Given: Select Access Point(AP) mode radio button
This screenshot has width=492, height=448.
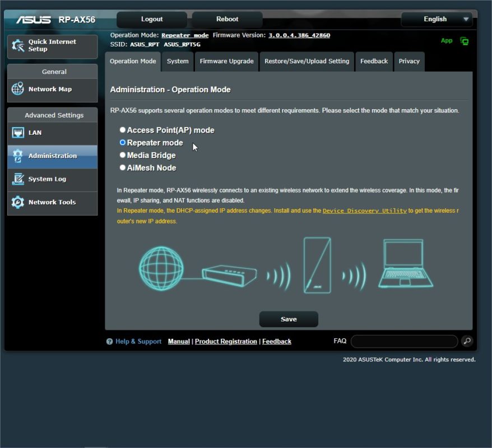Looking at the screenshot, I should pos(123,130).
